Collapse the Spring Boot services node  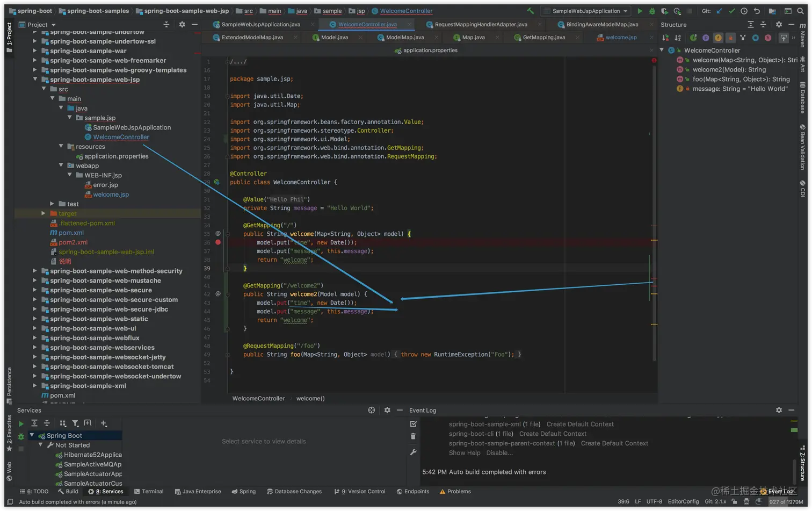tap(32, 435)
